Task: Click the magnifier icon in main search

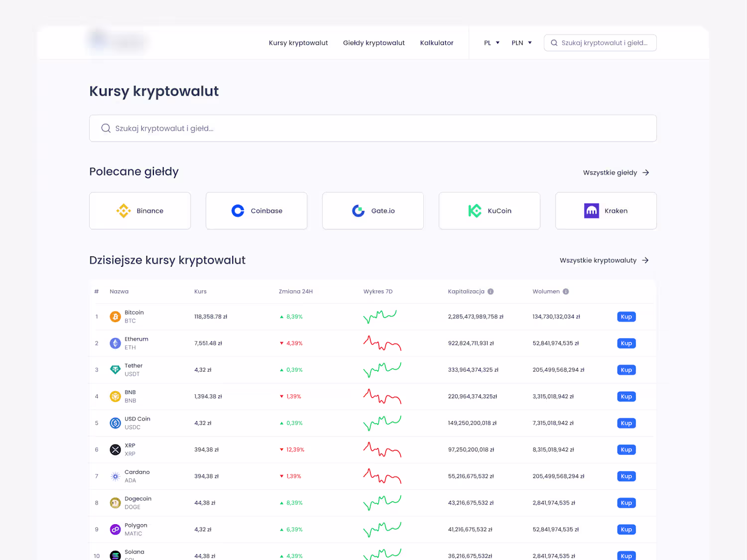Action: point(106,128)
